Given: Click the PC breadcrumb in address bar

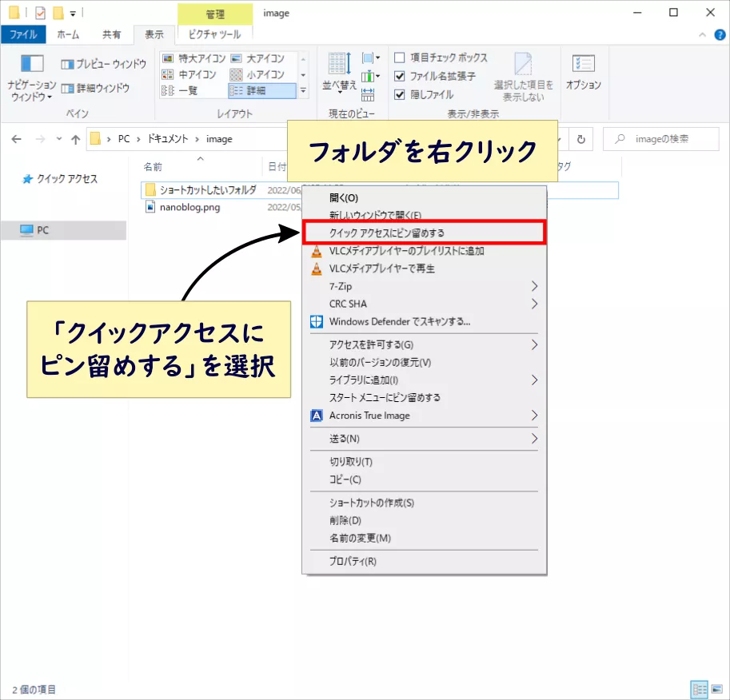Looking at the screenshot, I should tap(124, 139).
